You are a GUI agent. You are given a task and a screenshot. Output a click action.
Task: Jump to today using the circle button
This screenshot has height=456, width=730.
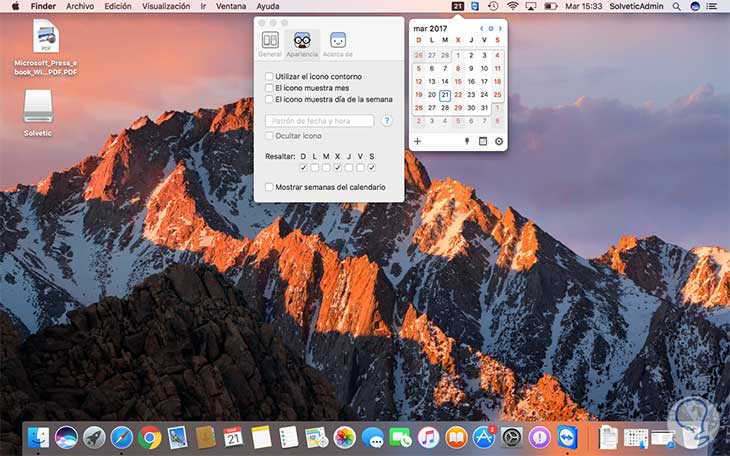click(490, 29)
